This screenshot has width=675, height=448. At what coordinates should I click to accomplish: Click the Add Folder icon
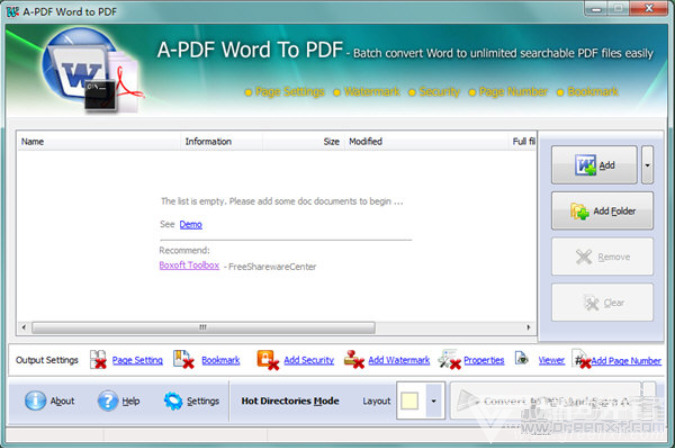pos(579,211)
